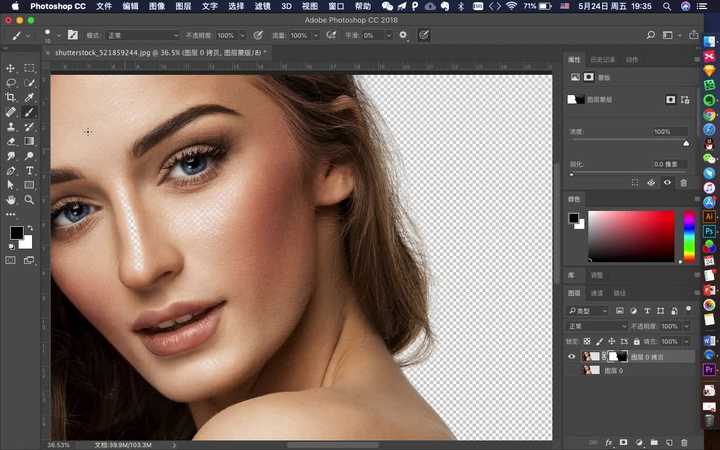Select the Hand tool
This screenshot has width=720, height=450.
coord(10,200)
